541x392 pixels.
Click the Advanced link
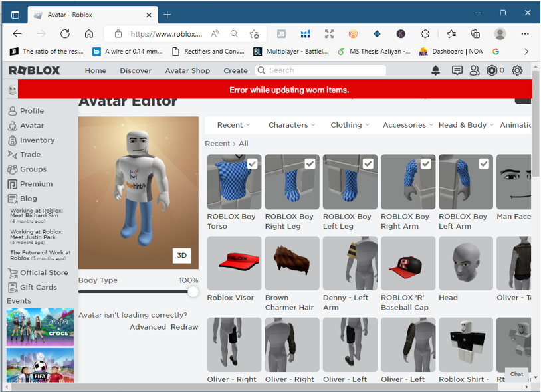148,327
